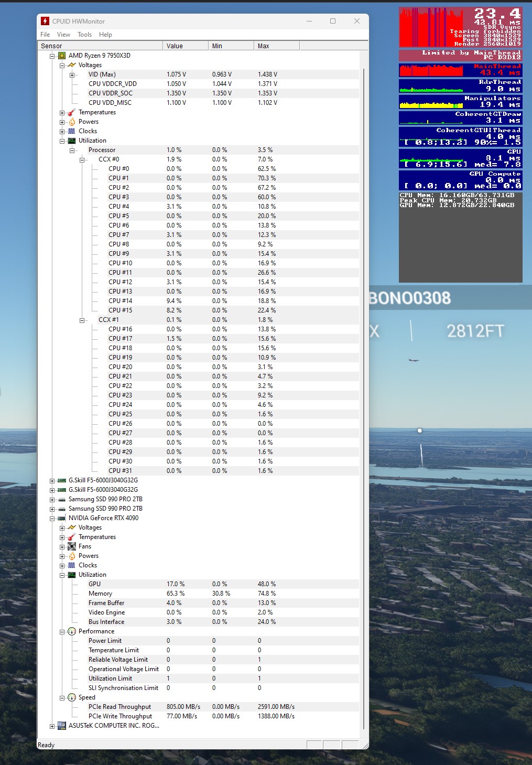The image size is (532, 765).
Task: Collapse the CCX #0 node
Action: tap(82, 159)
